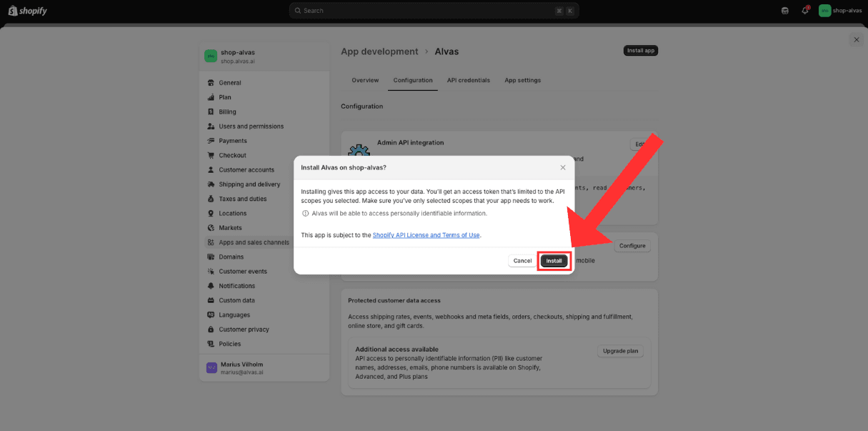Click the Languages icon in sidebar
This screenshot has height=431, width=868.
(x=211, y=315)
